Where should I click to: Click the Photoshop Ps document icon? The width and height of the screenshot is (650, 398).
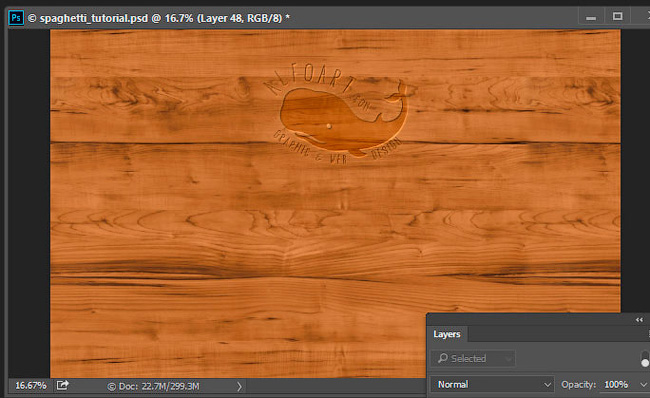[16, 18]
